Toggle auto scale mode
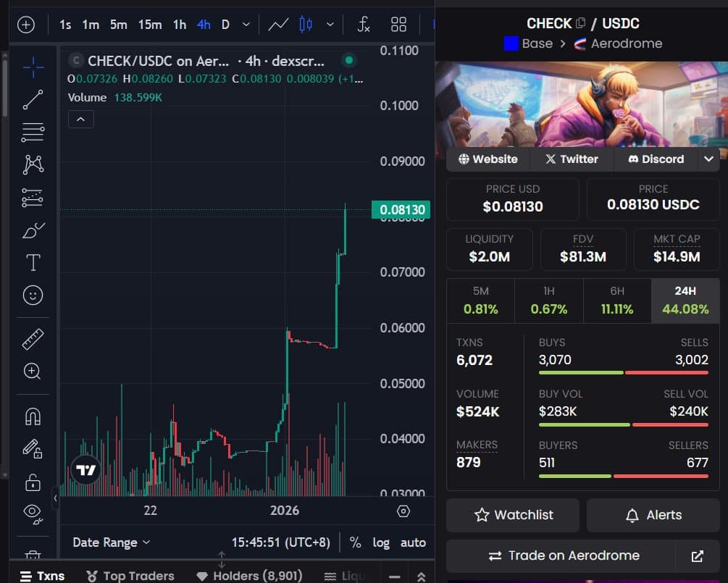 coord(413,542)
